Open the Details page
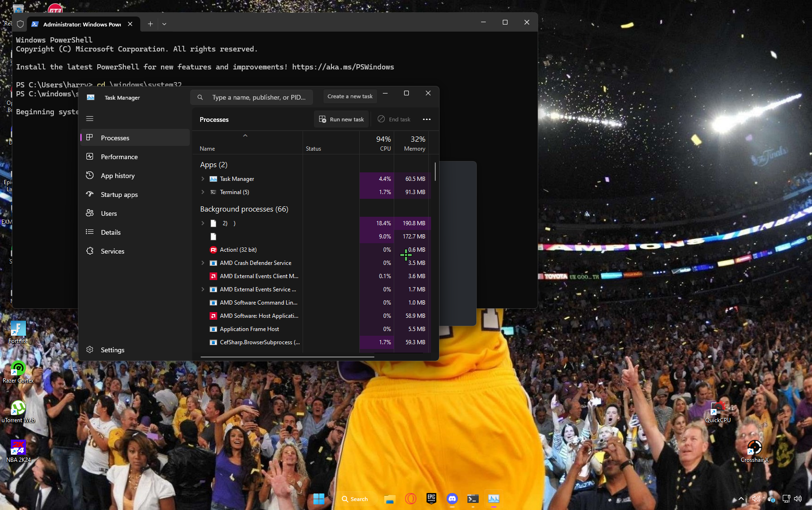The image size is (812, 510). pyautogui.click(x=135, y=232)
